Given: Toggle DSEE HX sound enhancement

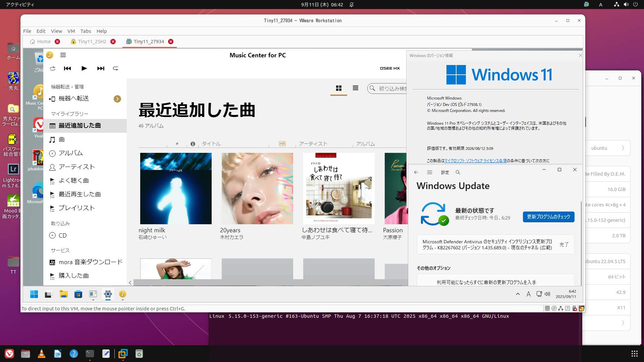Looking at the screenshot, I should (x=390, y=68).
